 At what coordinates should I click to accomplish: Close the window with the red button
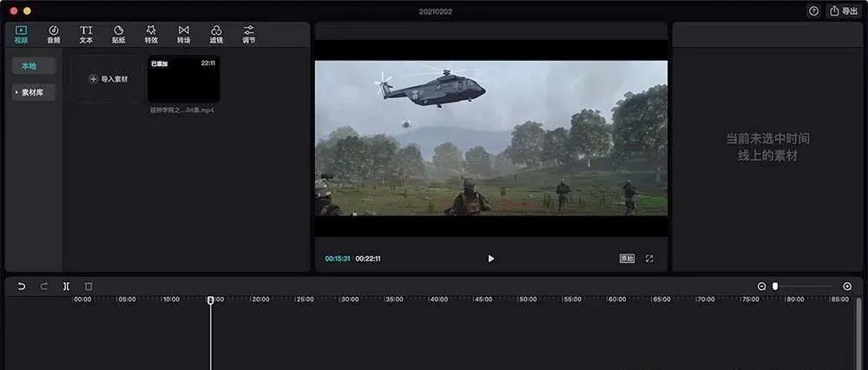(14, 11)
